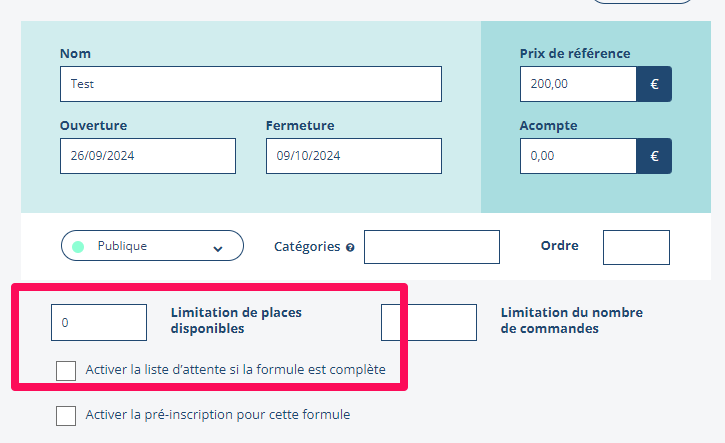This screenshot has width=725, height=443.
Task: Click the 'Limitation de places disponibles' label
Action: pos(236,320)
